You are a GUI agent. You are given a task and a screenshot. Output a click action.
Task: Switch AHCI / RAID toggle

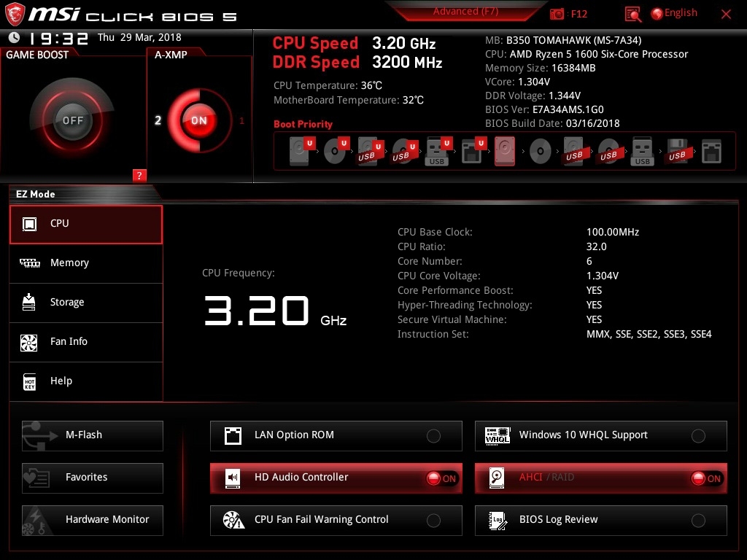(706, 478)
